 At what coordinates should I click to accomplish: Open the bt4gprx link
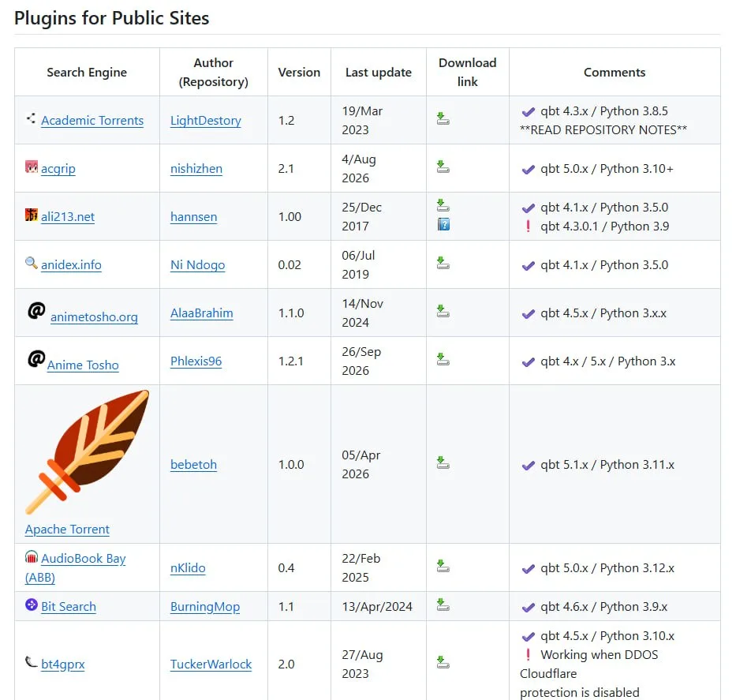pos(63,664)
